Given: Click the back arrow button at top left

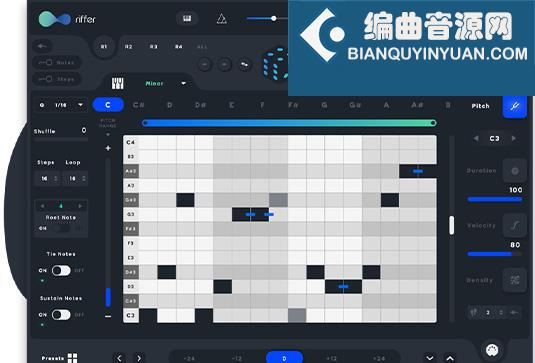Looking at the screenshot, I should (42, 46).
